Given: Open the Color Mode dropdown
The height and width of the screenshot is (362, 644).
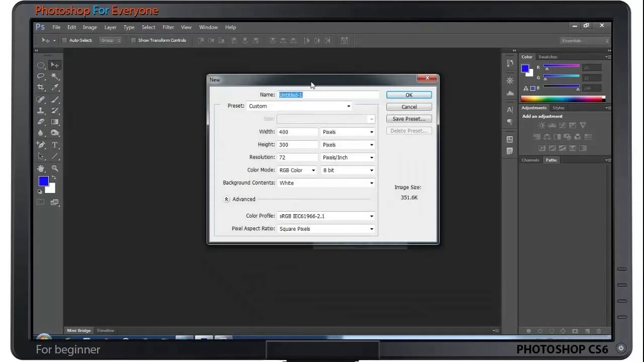Looking at the screenshot, I should 297,170.
